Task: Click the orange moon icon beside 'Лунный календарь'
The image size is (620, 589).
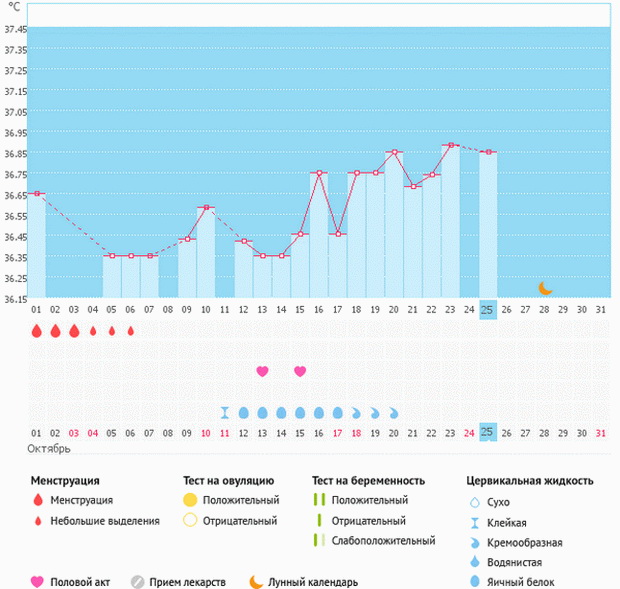Action: pyautogui.click(x=257, y=582)
